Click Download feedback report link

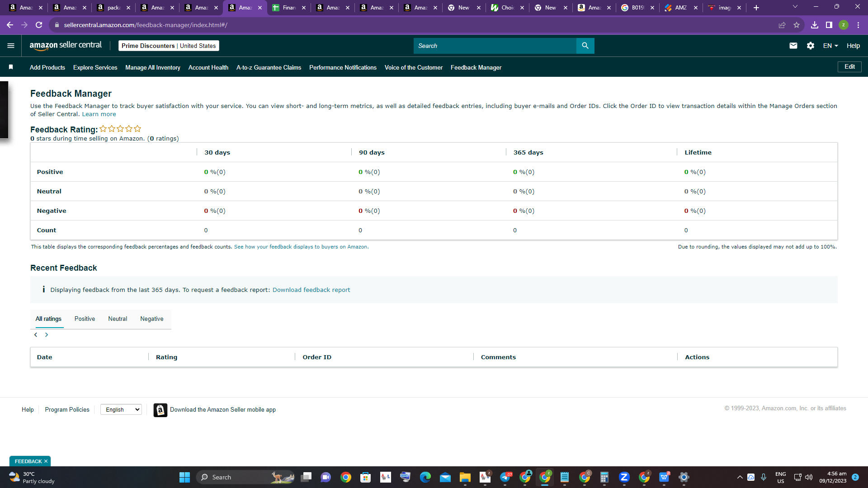tap(311, 290)
